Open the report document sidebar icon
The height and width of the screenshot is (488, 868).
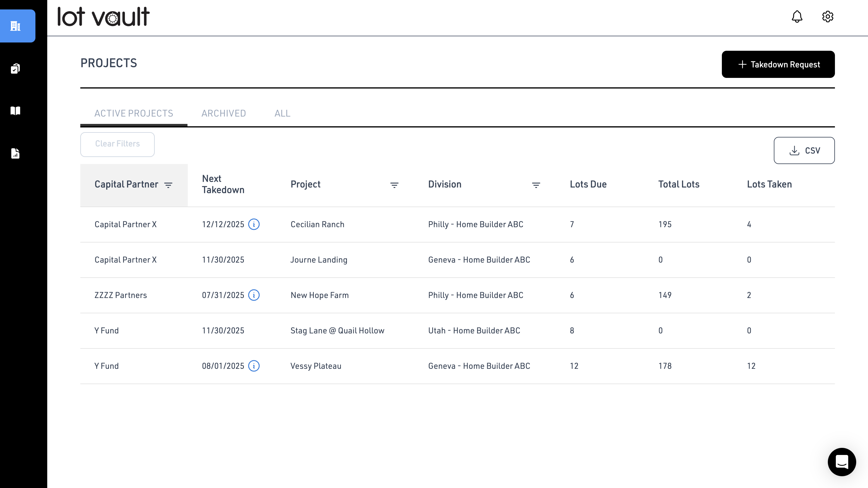15,154
